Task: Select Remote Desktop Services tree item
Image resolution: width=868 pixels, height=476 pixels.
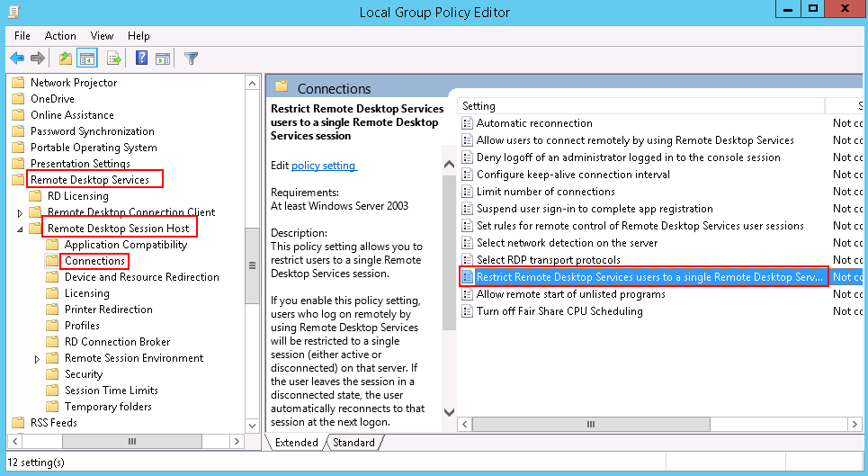Action: click(x=90, y=180)
